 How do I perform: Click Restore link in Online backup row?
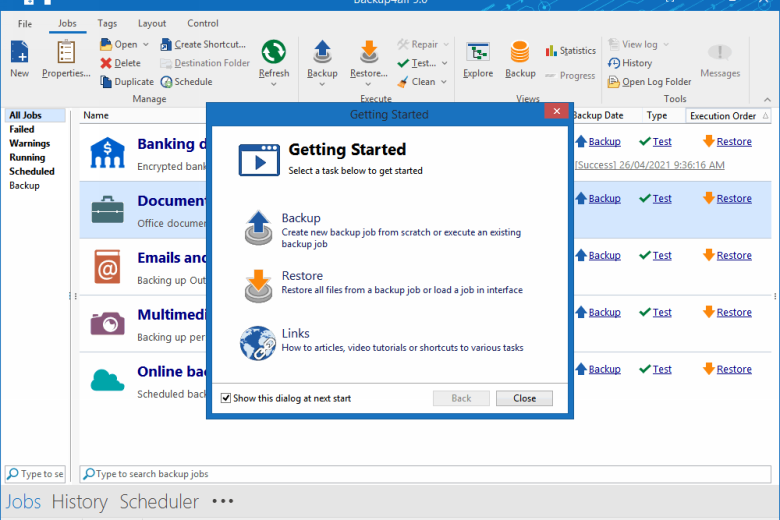(x=734, y=369)
